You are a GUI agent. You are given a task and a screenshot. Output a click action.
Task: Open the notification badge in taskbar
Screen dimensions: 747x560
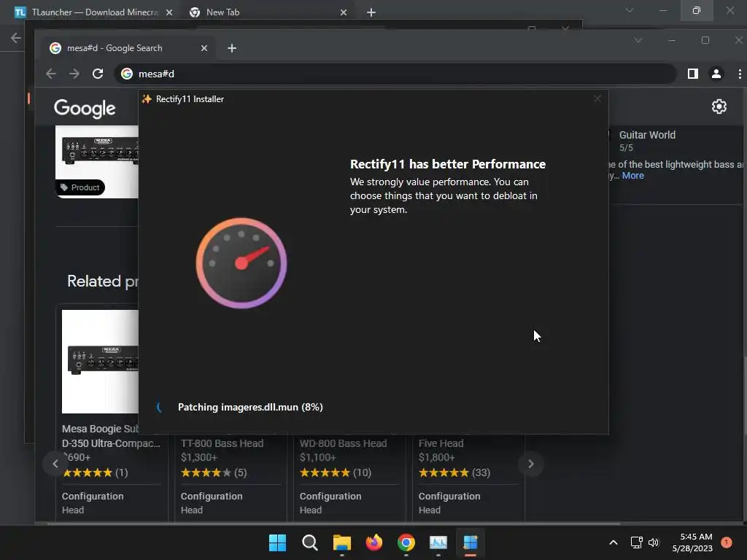pyautogui.click(x=727, y=542)
